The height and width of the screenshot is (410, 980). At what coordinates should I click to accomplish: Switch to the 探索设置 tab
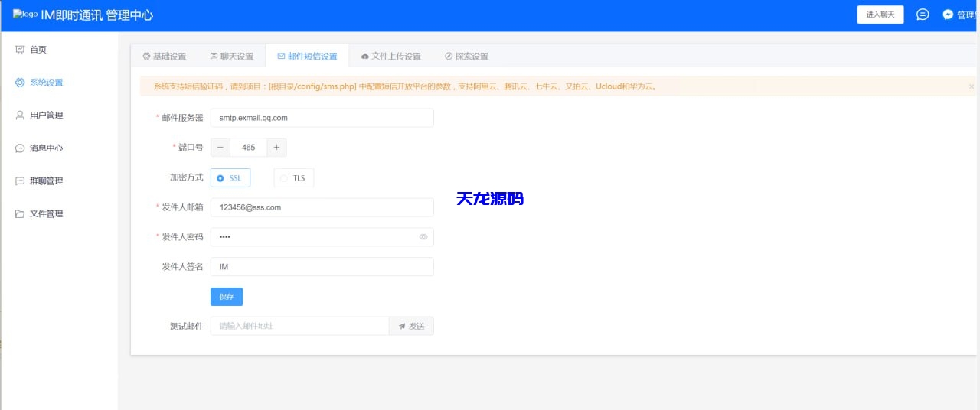[466, 56]
